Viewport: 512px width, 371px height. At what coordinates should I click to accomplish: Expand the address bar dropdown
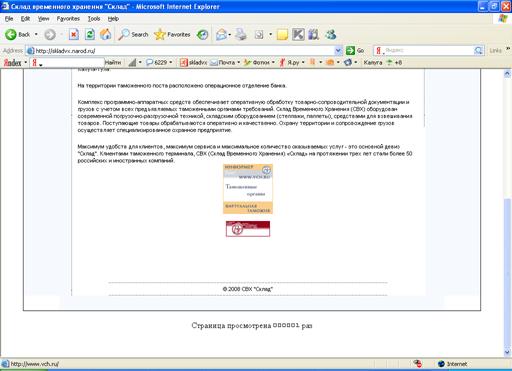(x=338, y=51)
